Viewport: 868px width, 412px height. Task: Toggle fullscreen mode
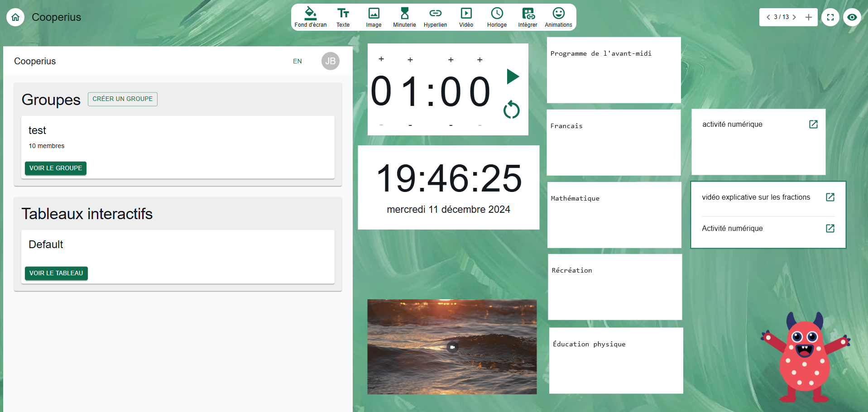click(x=830, y=17)
